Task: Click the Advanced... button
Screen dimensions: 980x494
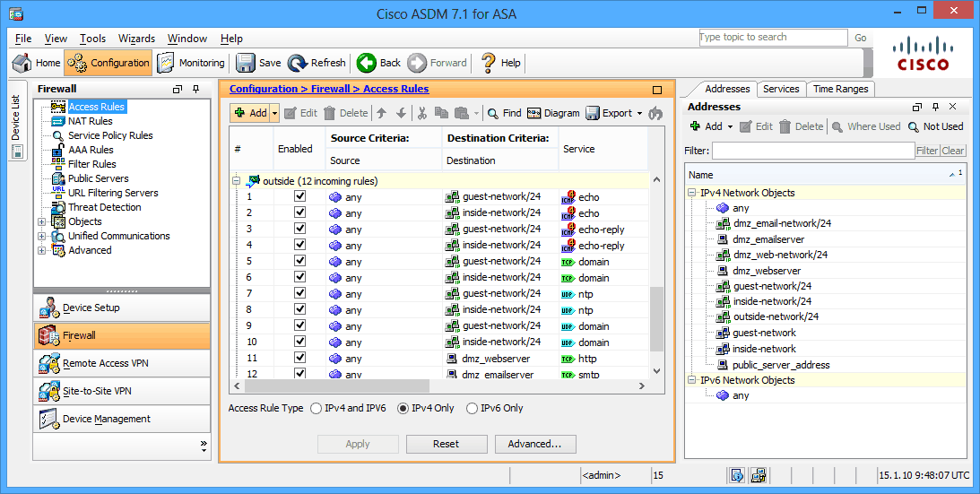Action: pos(535,444)
